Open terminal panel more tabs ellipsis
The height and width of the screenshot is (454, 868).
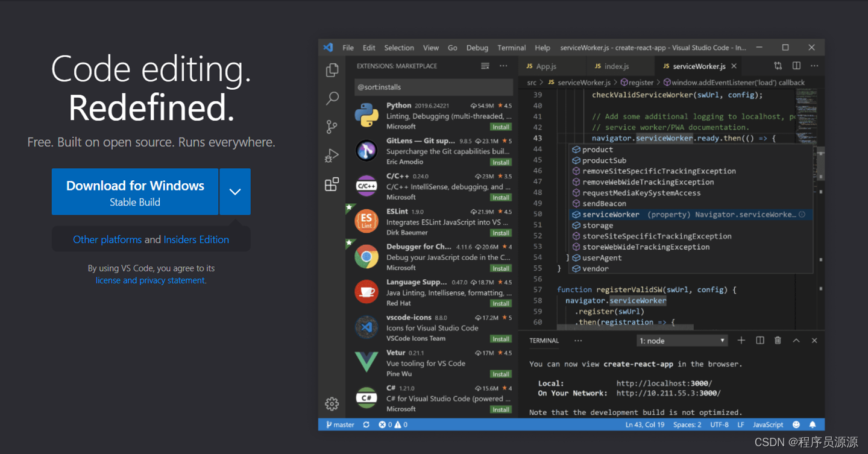(x=578, y=341)
